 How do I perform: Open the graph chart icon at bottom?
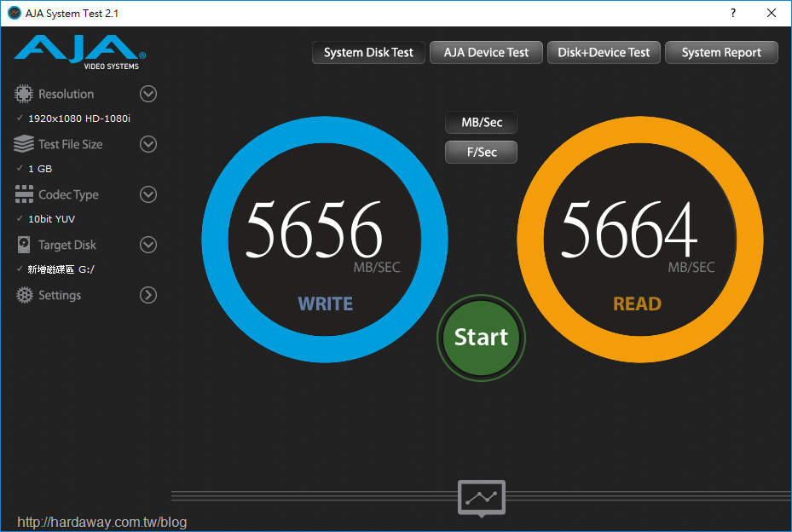[482, 497]
